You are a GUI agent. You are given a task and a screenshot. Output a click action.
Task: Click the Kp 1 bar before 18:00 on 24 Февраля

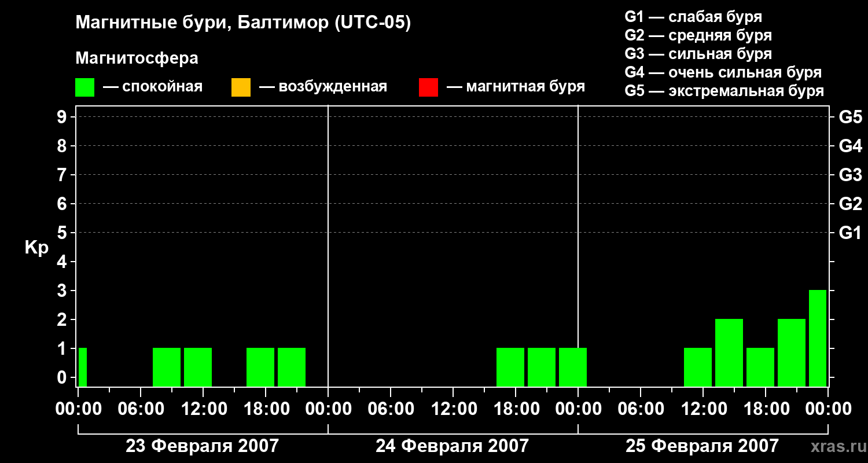coord(510,367)
